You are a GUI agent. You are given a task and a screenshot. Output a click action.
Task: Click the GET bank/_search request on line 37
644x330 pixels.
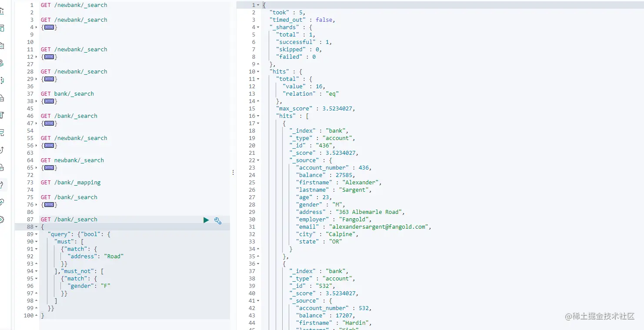pos(67,94)
